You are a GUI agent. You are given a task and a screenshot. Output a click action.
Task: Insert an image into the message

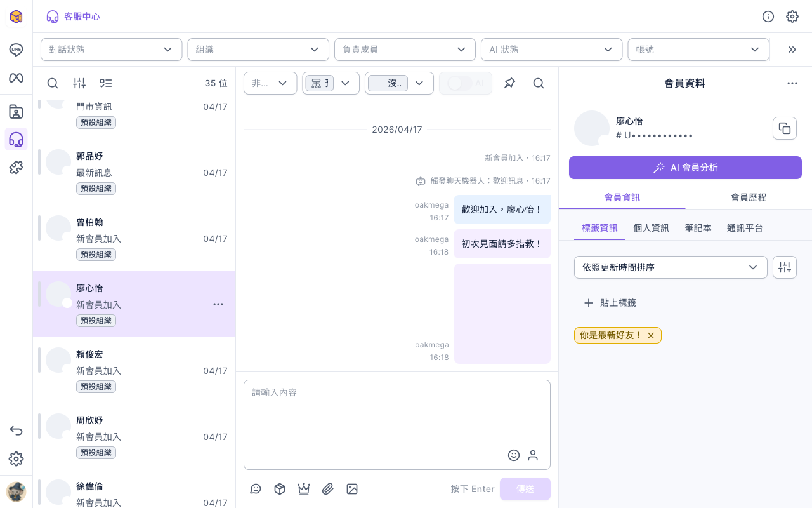(352, 489)
